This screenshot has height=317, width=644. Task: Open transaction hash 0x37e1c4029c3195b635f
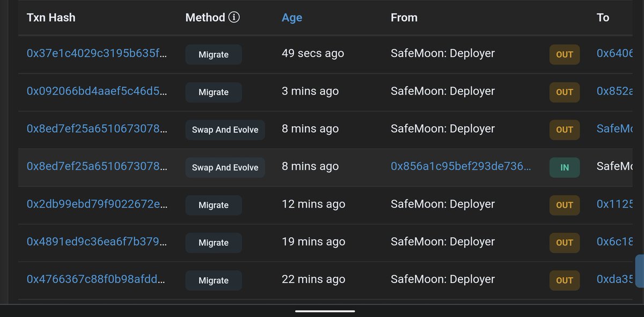point(97,54)
